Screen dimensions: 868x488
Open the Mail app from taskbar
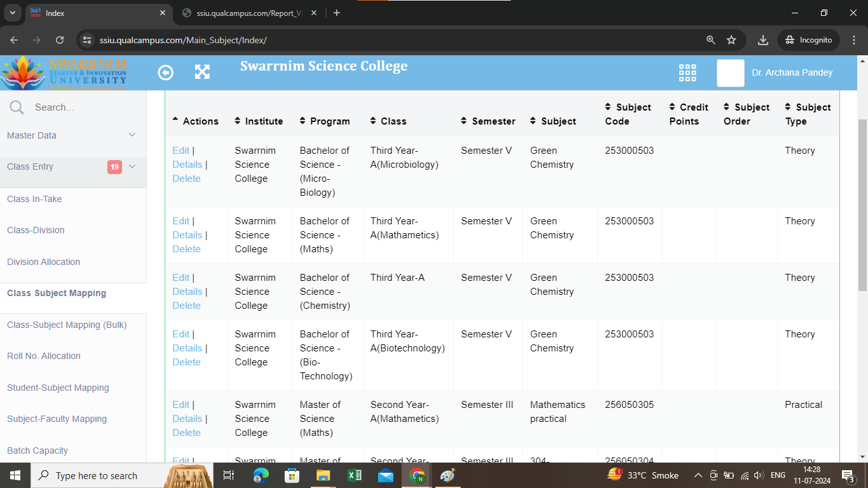386,475
